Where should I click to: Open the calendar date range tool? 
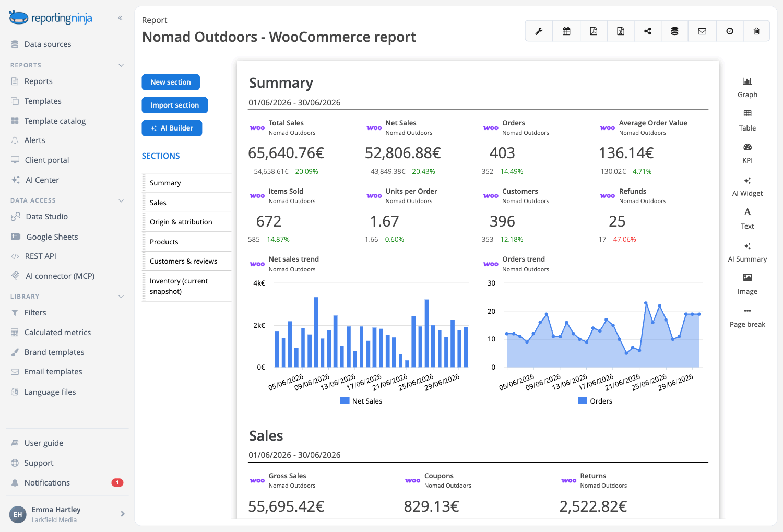pyautogui.click(x=566, y=31)
